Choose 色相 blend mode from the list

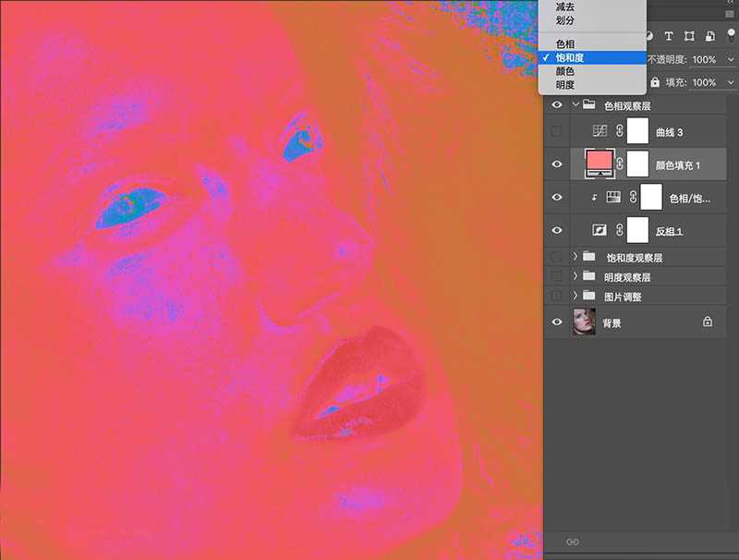point(564,43)
